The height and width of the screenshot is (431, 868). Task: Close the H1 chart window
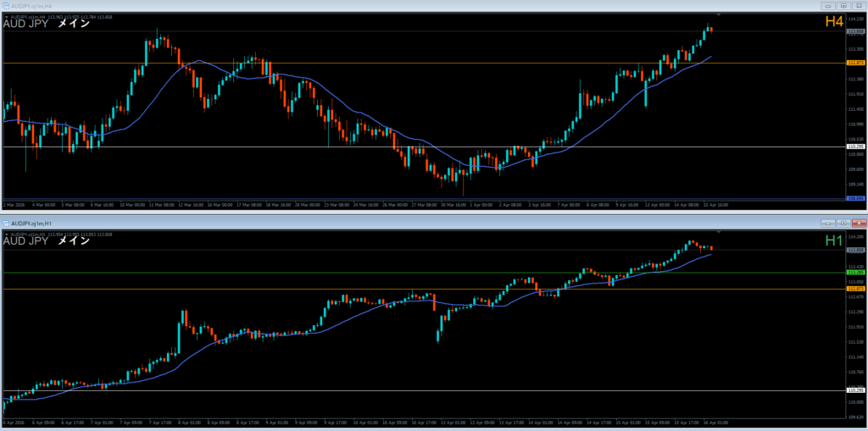click(x=858, y=222)
